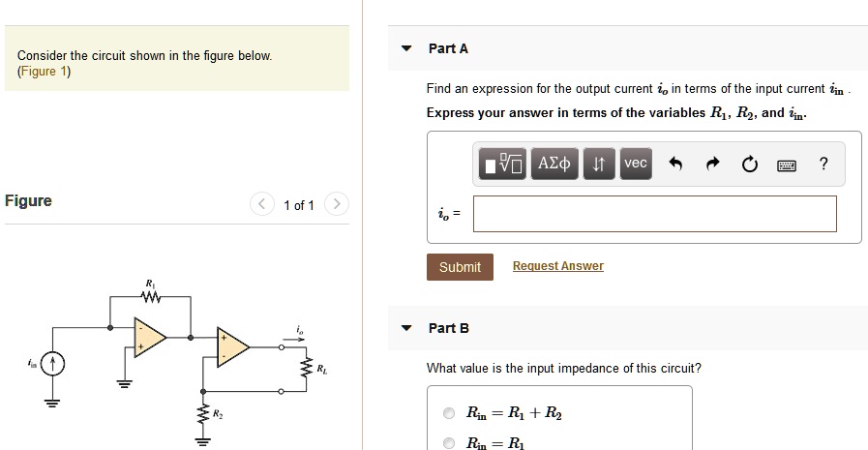868x450 pixels.
Task: Open the templates and square-root math tool
Action: point(502,164)
